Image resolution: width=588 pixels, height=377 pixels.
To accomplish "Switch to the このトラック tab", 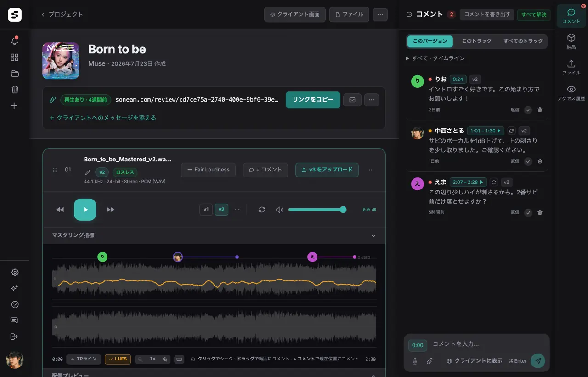I will click(x=476, y=41).
